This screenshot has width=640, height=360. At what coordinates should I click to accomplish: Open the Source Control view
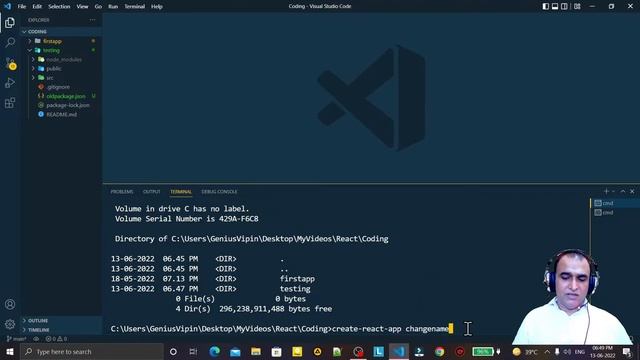click(10, 63)
